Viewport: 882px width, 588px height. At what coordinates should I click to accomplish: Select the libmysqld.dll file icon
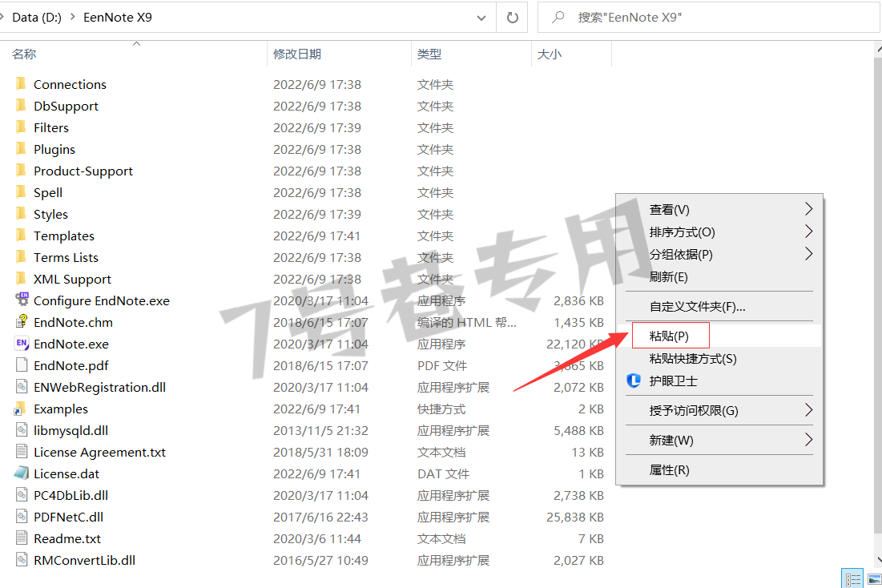pyautogui.click(x=22, y=430)
